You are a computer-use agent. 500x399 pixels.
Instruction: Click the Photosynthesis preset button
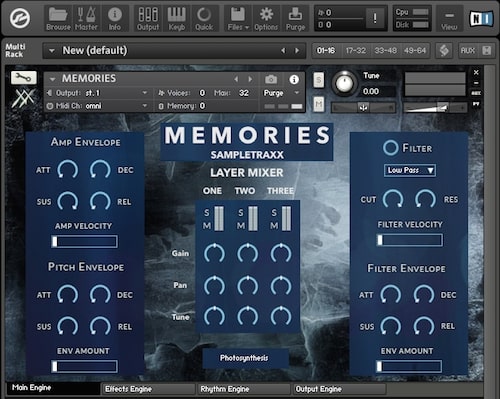(245, 358)
